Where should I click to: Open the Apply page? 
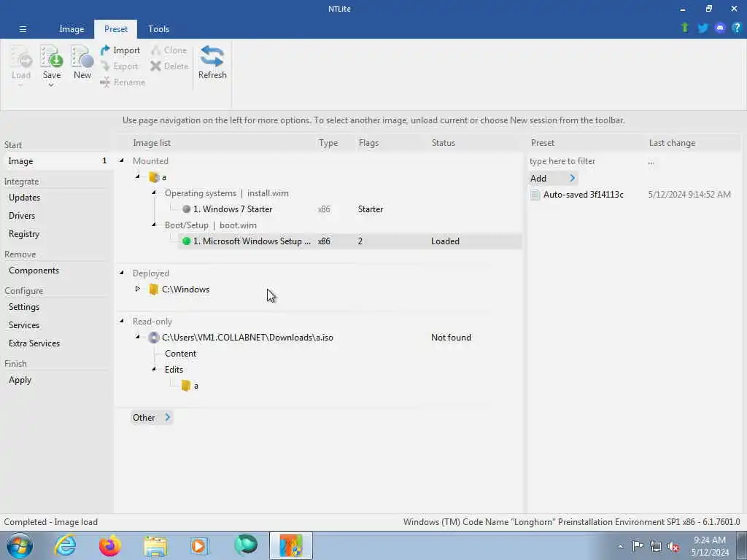20,380
